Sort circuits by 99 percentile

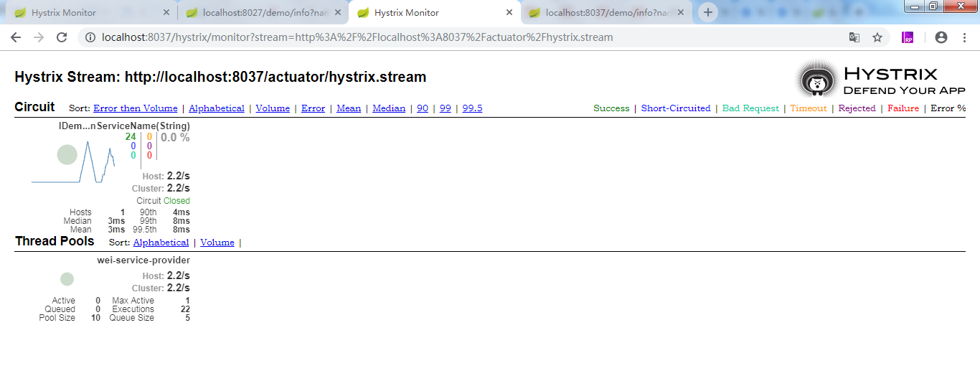[x=446, y=108]
